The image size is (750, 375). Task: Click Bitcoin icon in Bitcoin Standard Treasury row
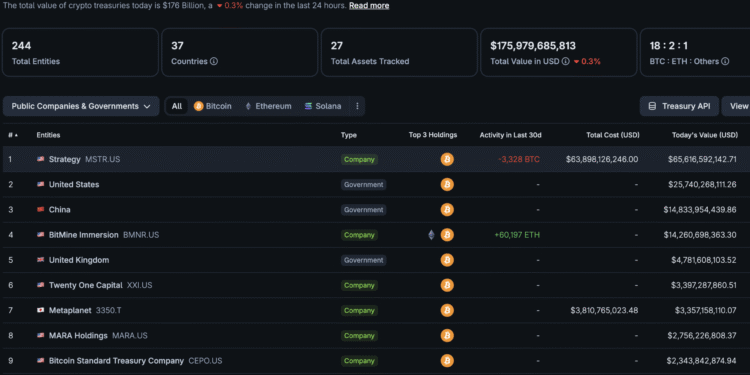(447, 361)
